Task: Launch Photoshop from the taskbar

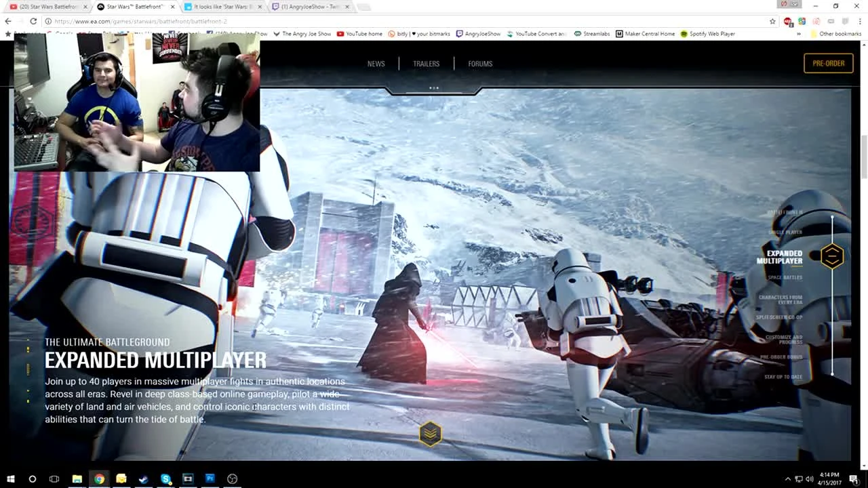Action: [210, 479]
